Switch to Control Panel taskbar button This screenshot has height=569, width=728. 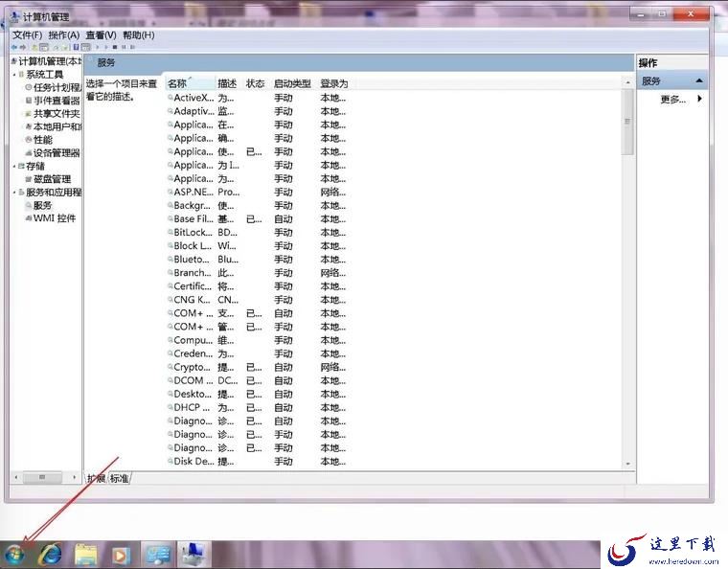pos(158,555)
